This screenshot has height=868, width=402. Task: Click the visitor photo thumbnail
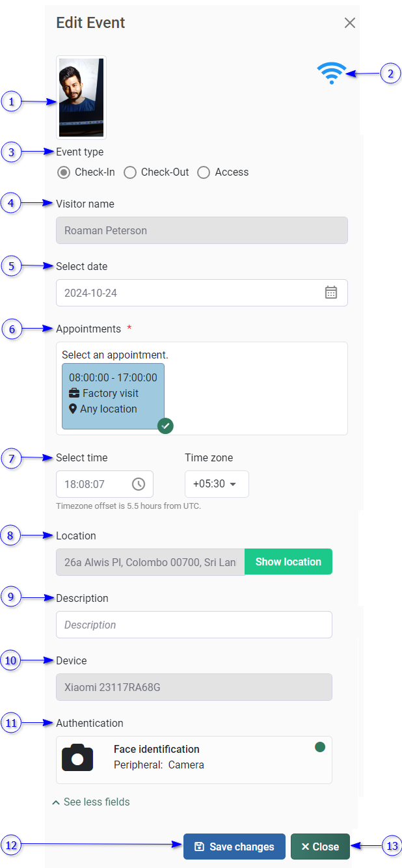coord(81,98)
